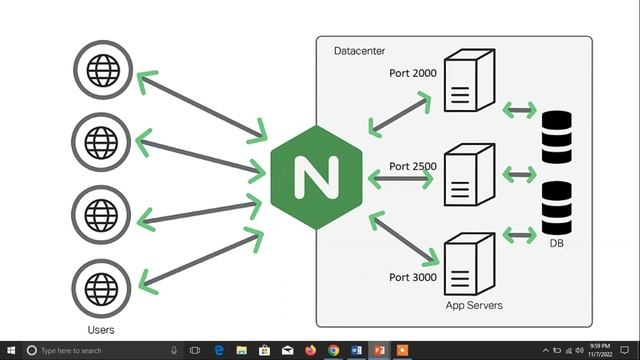Click the DB label
This screenshot has width=640, height=360.
tap(556, 243)
